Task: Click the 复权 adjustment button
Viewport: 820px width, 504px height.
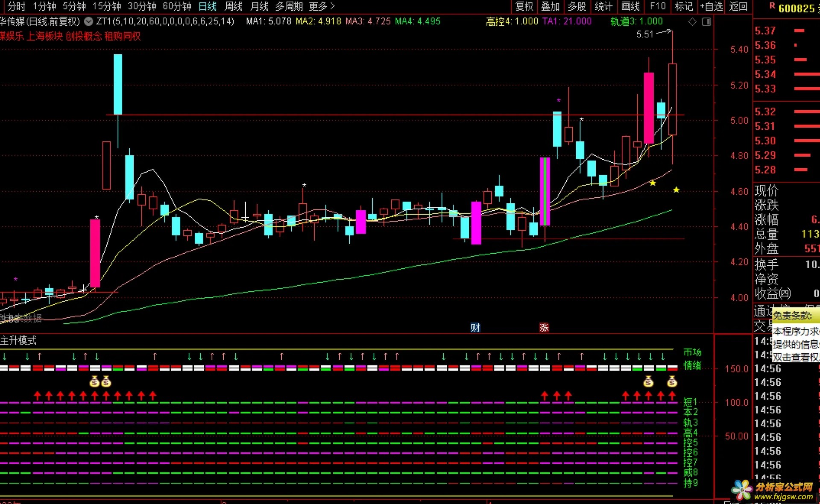Action: 524,6
